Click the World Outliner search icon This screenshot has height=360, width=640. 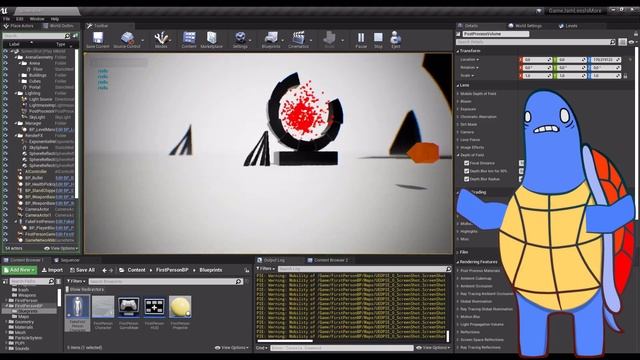tap(67, 36)
